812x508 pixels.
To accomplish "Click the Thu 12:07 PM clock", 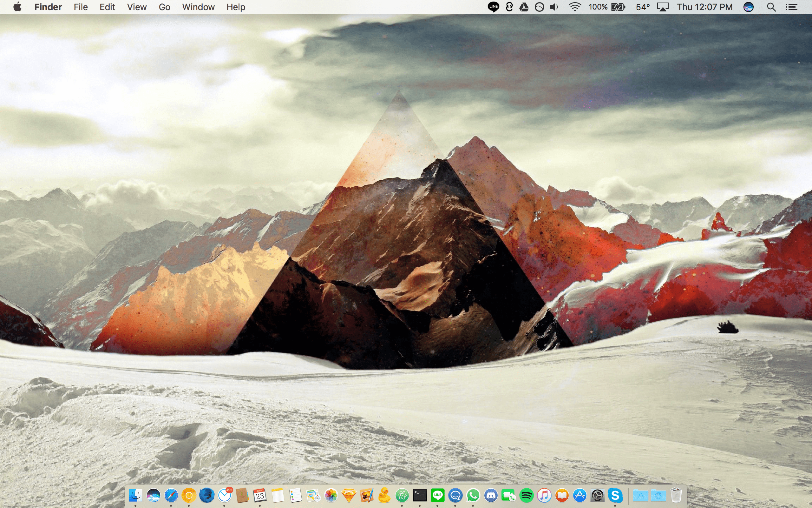I will pyautogui.click(x=704, y=7).
